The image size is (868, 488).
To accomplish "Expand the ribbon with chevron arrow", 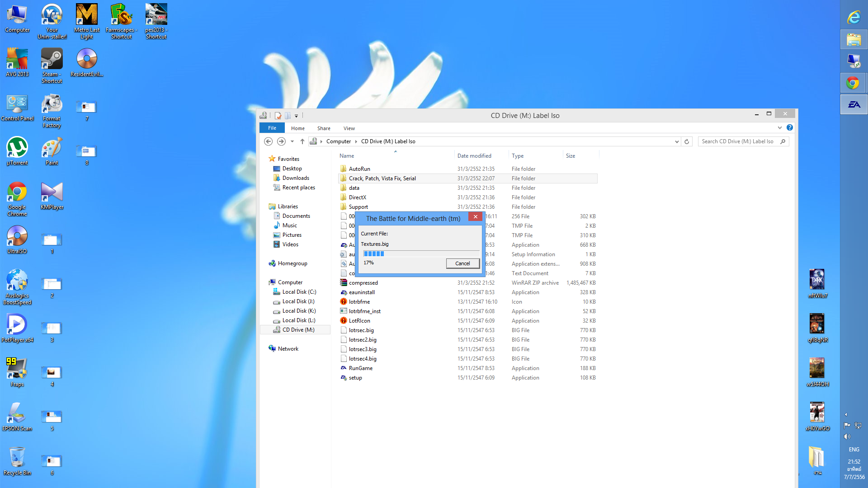I will point(779,128).
